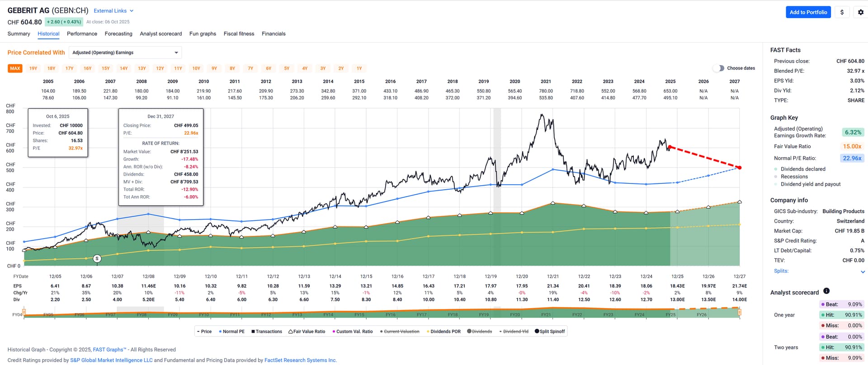This screenshot has height=365, width=868.
Task: Toggle Fair Value Ratio triangle legend icon
Action: 291,332
